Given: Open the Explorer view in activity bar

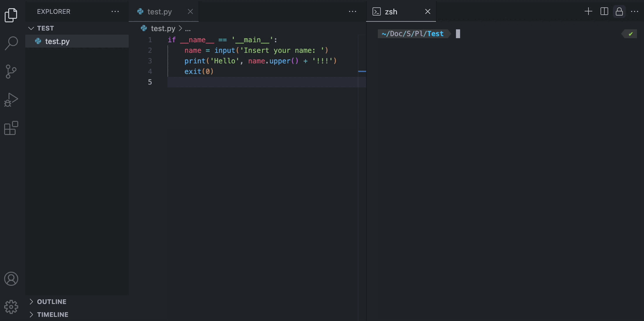Looking at the screenshot, I should 11,15.
